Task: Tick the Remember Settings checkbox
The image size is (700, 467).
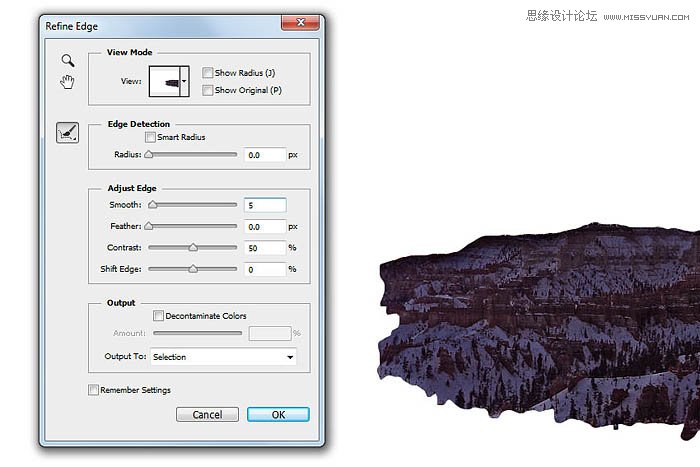Action: pos(93,390)
